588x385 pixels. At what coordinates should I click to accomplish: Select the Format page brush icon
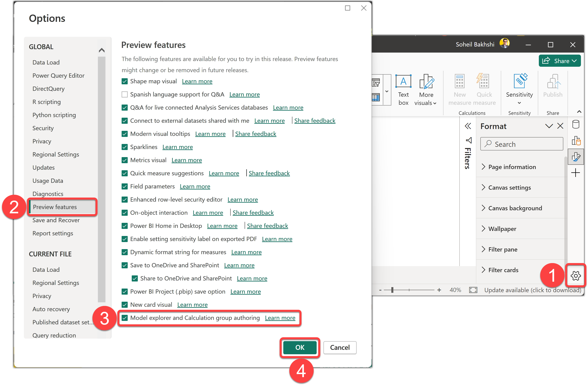point(575,157)
